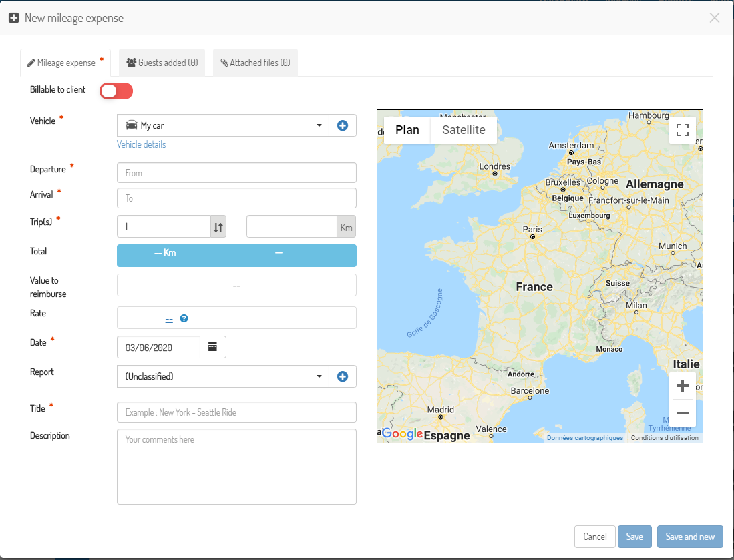The image size is (734, 560).
Task: Click the France country label on map
Action: click(534, 287)
